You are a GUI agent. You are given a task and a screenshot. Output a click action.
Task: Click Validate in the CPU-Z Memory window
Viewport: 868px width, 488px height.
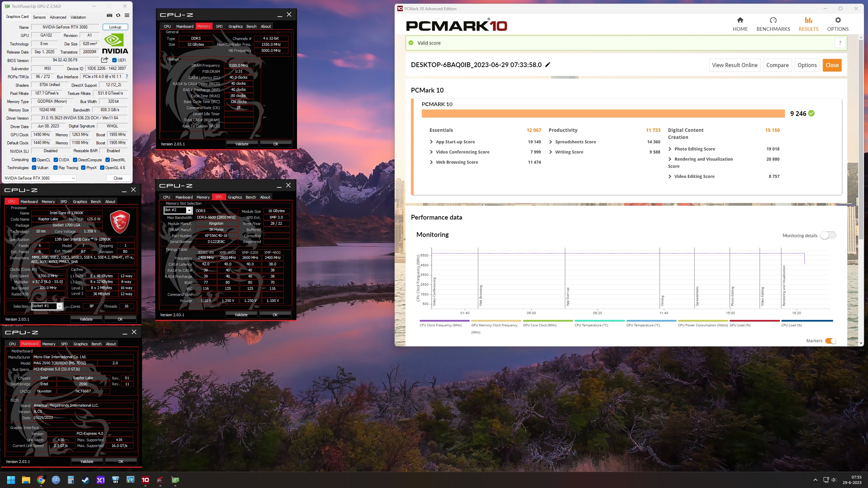pos(242,144)
